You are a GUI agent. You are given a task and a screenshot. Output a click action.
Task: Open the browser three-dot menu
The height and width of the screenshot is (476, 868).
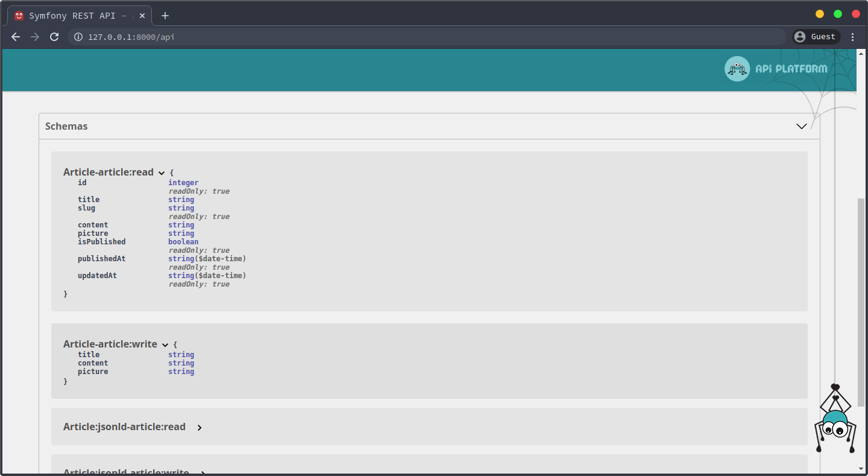[x=852, y=37]
